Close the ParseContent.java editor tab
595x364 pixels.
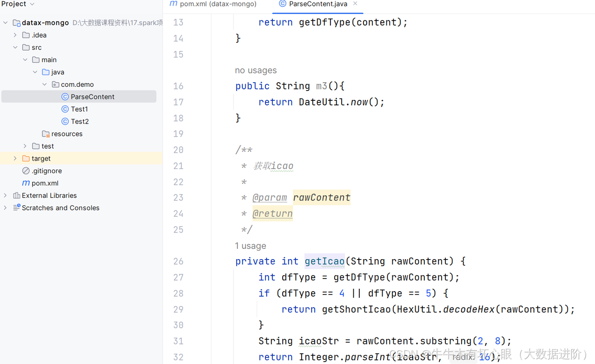(356, 4)
